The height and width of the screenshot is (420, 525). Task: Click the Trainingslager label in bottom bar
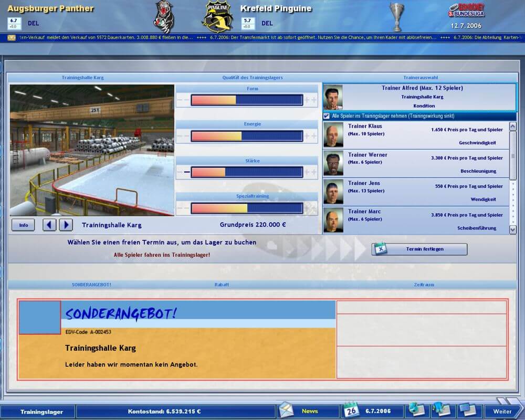41,412
